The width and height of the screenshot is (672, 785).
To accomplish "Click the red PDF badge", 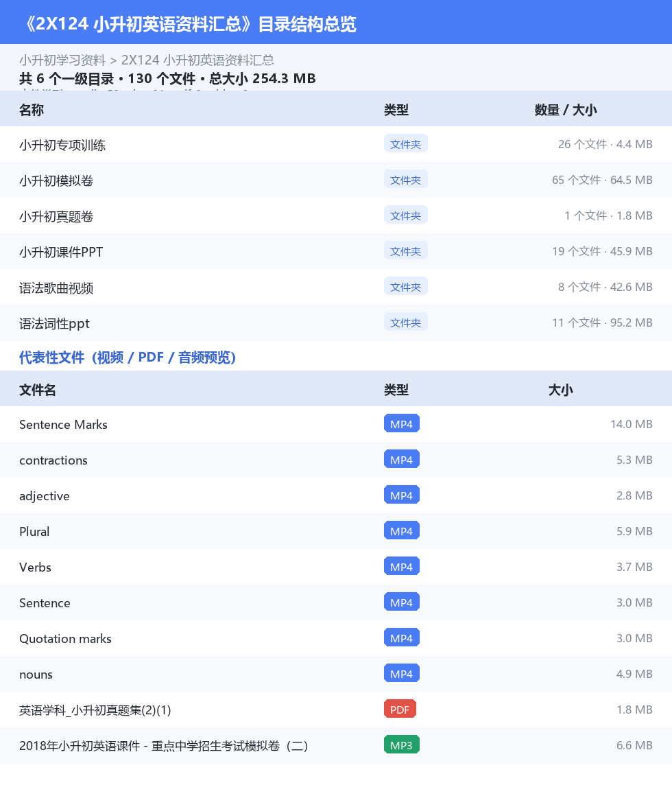I will [400, 710].
